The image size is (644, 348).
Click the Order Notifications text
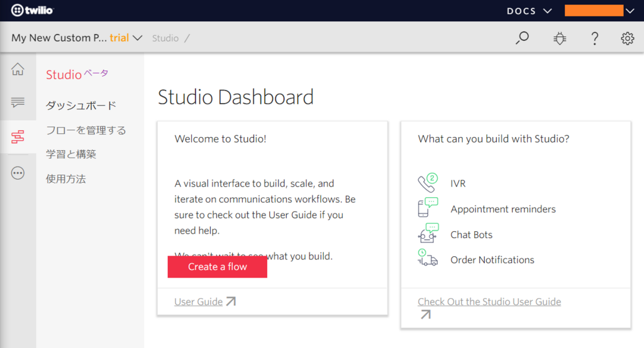coord(492,260)
